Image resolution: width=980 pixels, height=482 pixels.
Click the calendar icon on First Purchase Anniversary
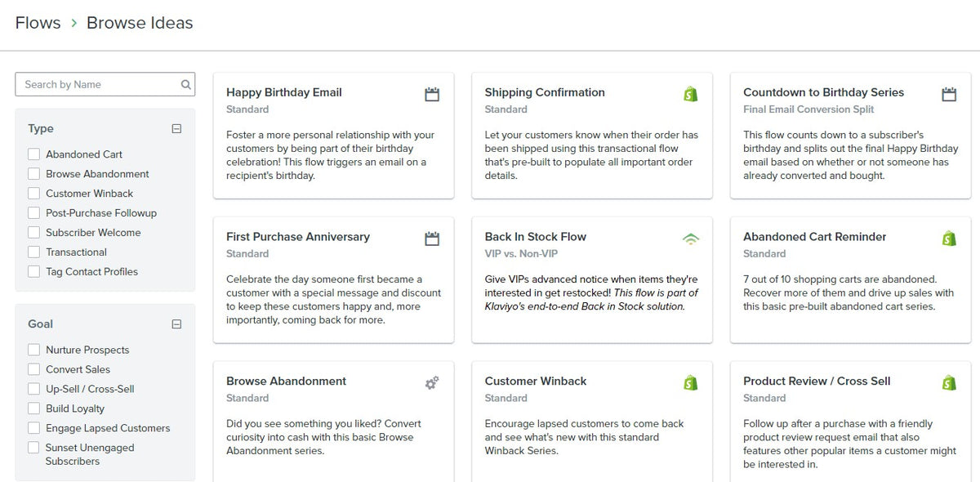point(432,239)
